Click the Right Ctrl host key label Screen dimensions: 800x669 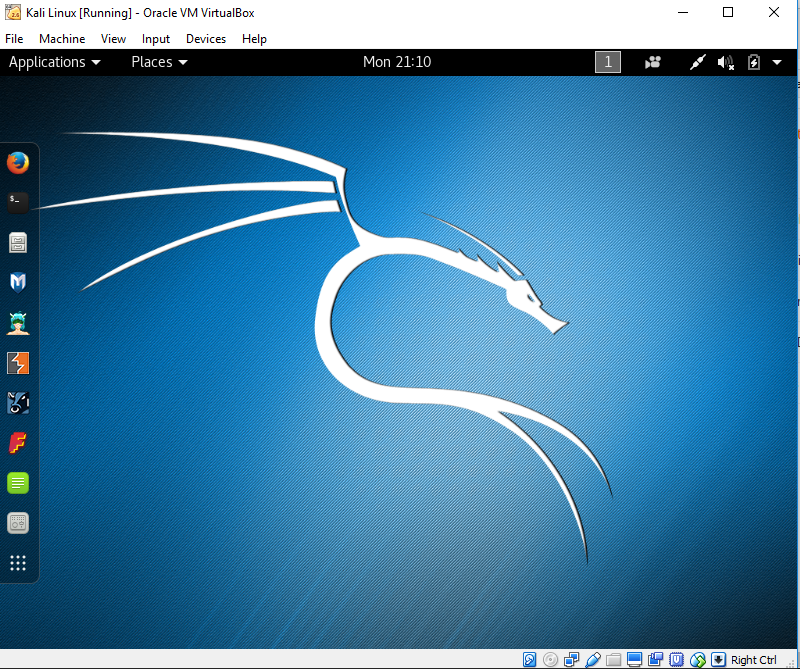point(754,660)
